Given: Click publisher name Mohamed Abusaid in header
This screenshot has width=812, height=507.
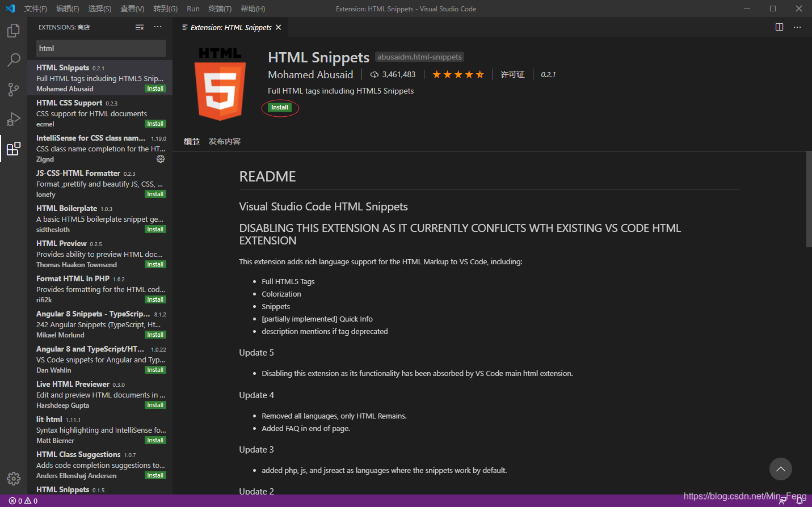Looking at the screenshot, I should (310, 75).
